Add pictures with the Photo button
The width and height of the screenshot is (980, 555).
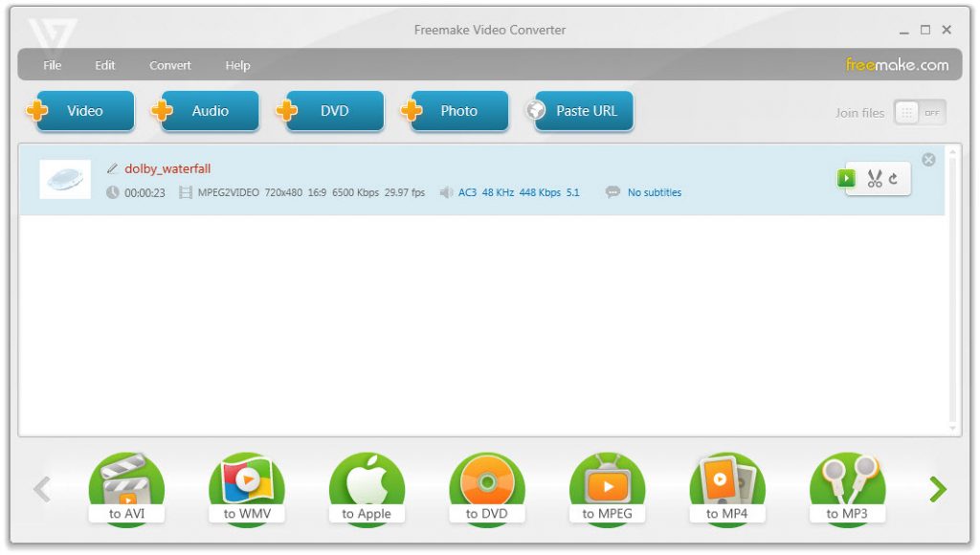456,111
